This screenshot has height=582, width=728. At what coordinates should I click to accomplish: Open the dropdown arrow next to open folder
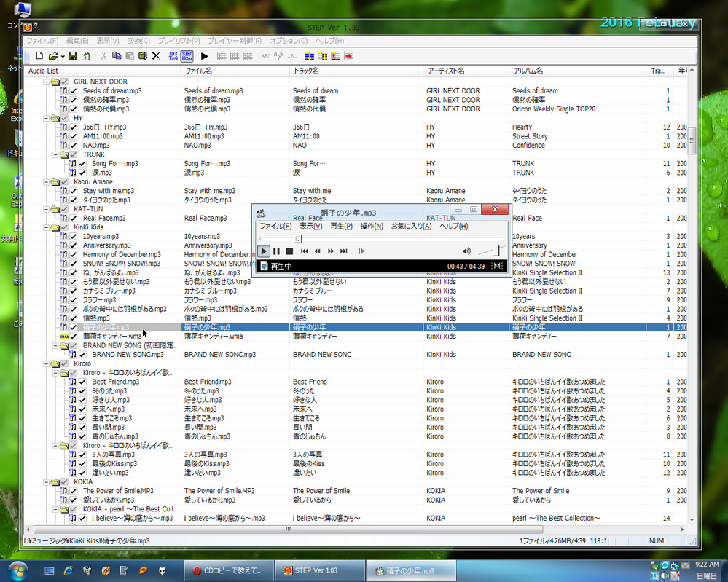click(x=62, y=57)
